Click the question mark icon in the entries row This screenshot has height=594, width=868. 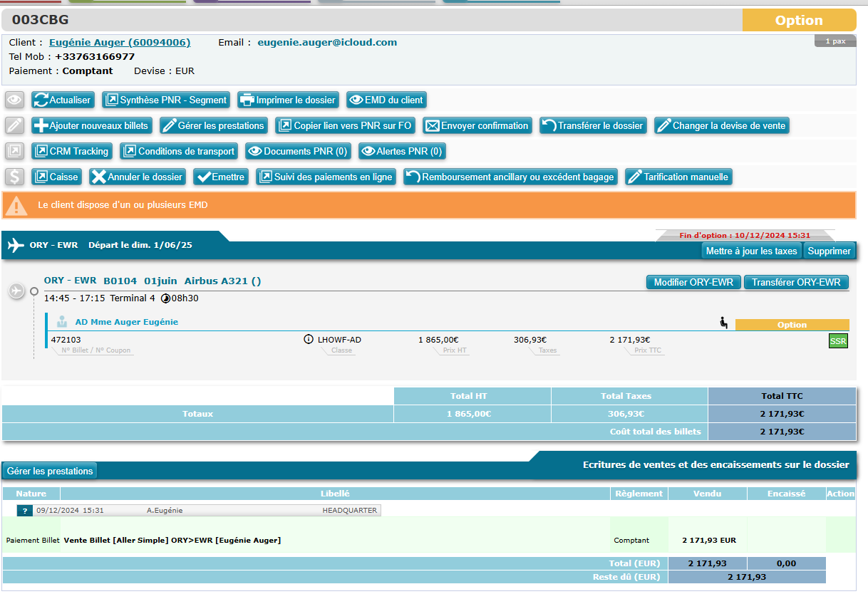pyautogui.click(x=25, y=510)
